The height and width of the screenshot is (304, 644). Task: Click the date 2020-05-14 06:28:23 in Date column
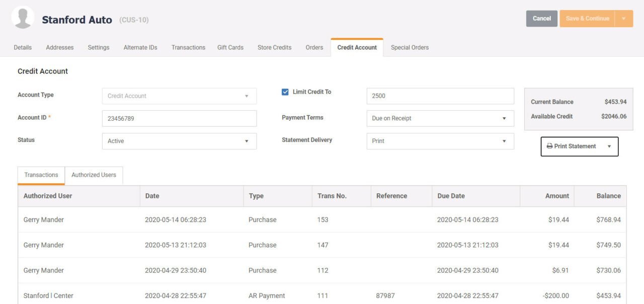176,220
